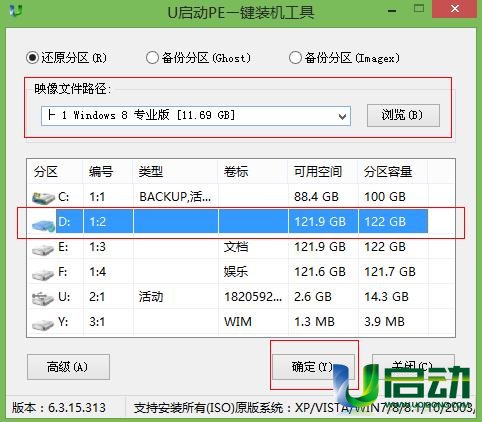Select 备份分区(Ghost) radio option

[198, 58]
